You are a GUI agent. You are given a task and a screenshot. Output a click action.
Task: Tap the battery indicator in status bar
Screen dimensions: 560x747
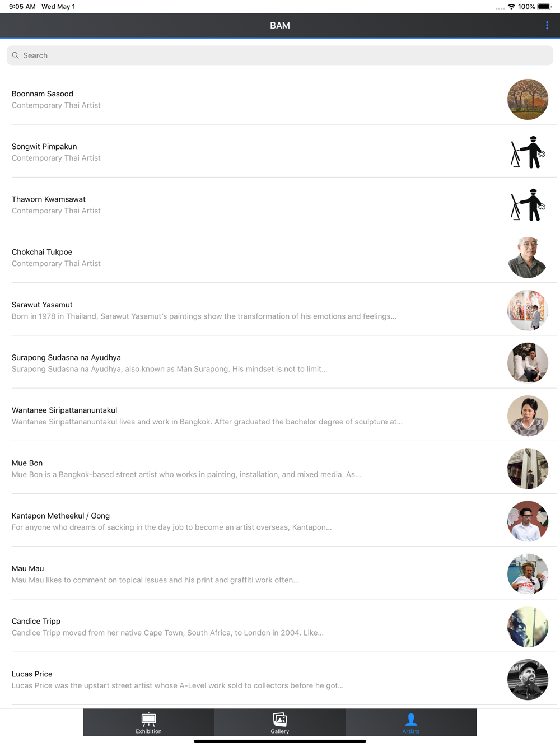[x=544, y=7]
